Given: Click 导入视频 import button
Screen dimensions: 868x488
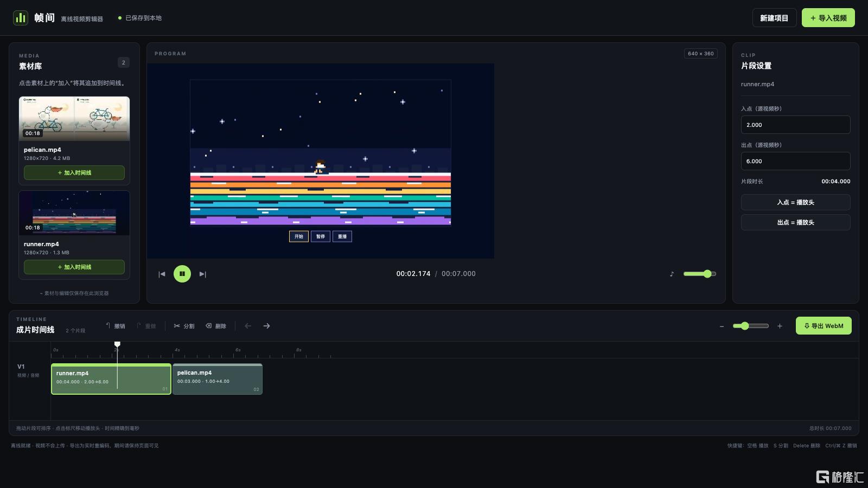Looking at the screenshot, I should (x=828, y=18).
